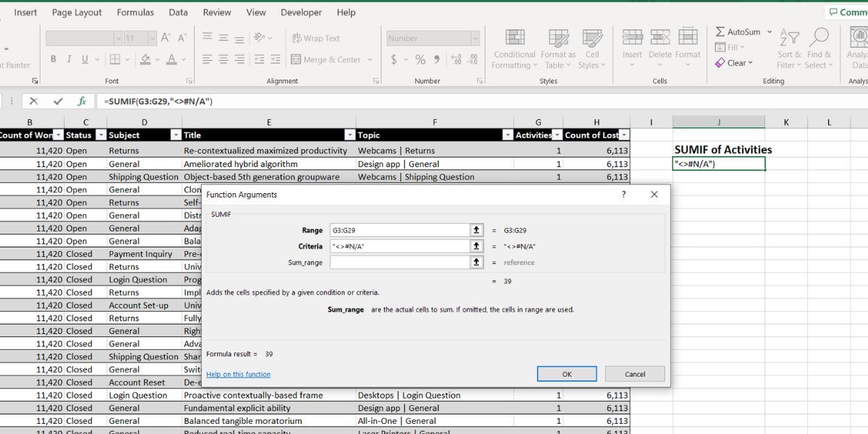Click Wrap Text in the Alignment group
This screenshot has height=434, width=868.
[x=316, y=38]
